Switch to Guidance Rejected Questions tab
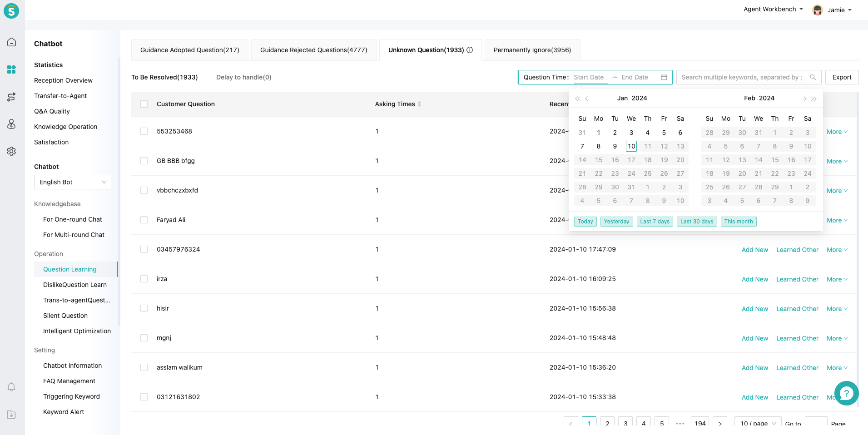The width and height of the screenshot is (868, 435). [x=314, y=50]
